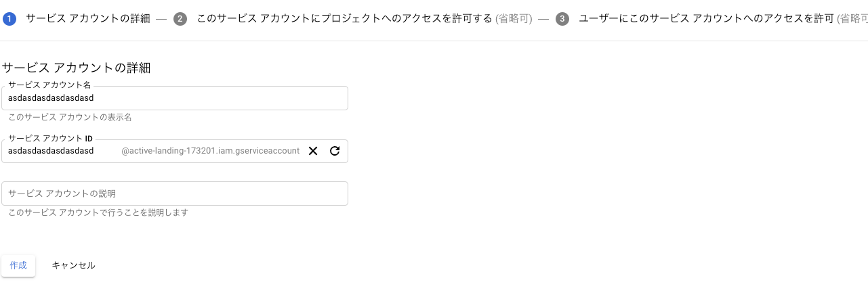Click the step 1 number circle

[9, 19]
